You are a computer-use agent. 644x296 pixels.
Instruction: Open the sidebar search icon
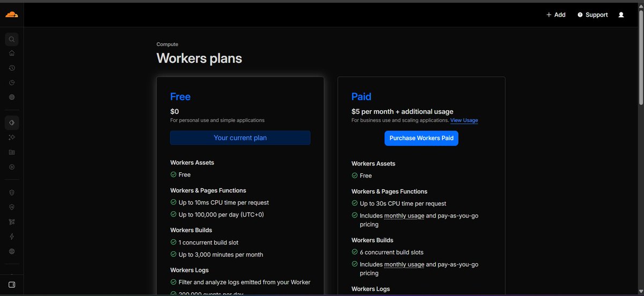12,39
